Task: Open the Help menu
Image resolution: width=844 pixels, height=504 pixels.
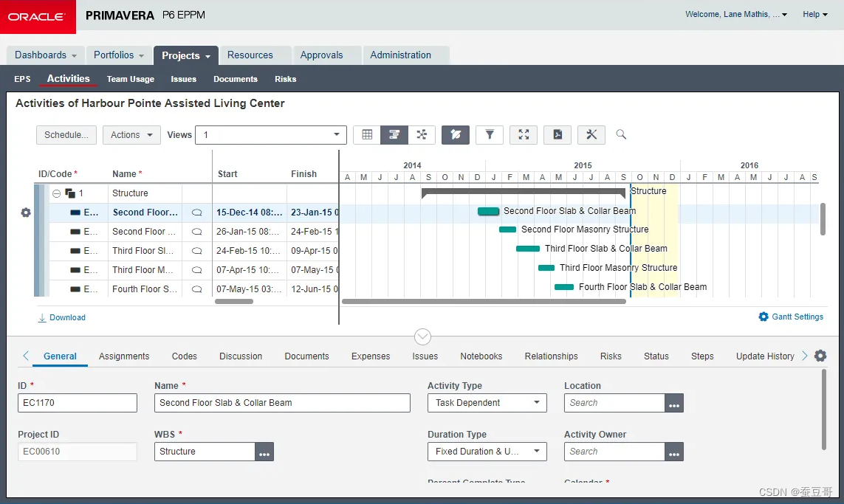Action: click(815, 15)
